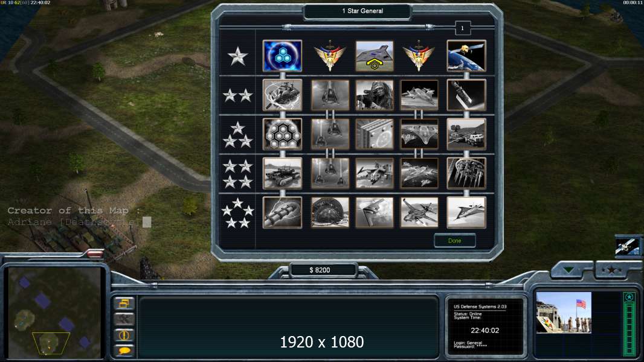Pick the spy satellite power icon
The width and height of the screenshot is (644, 362).
466,56
